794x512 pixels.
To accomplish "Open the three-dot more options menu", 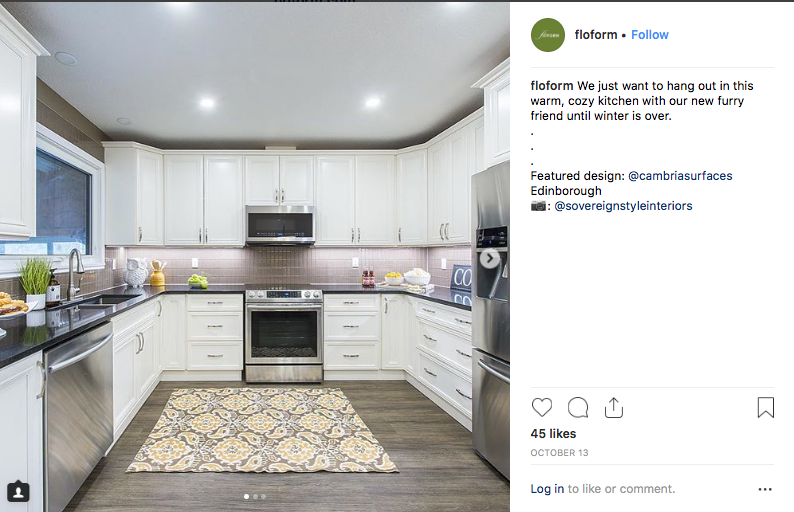I will (x=765, y=489).
